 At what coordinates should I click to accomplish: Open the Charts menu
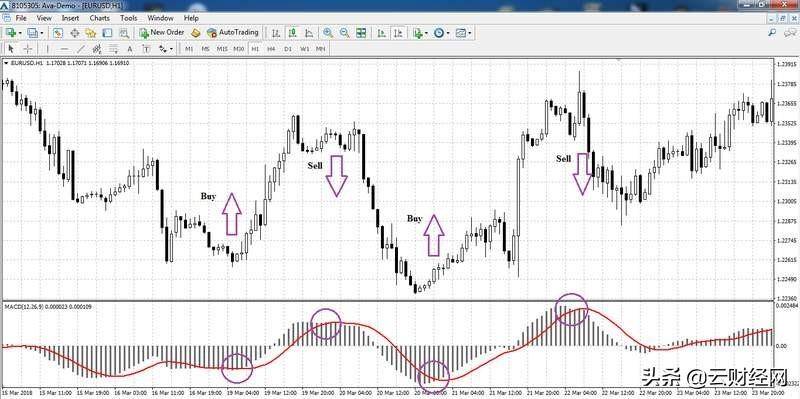click(99, 18)
